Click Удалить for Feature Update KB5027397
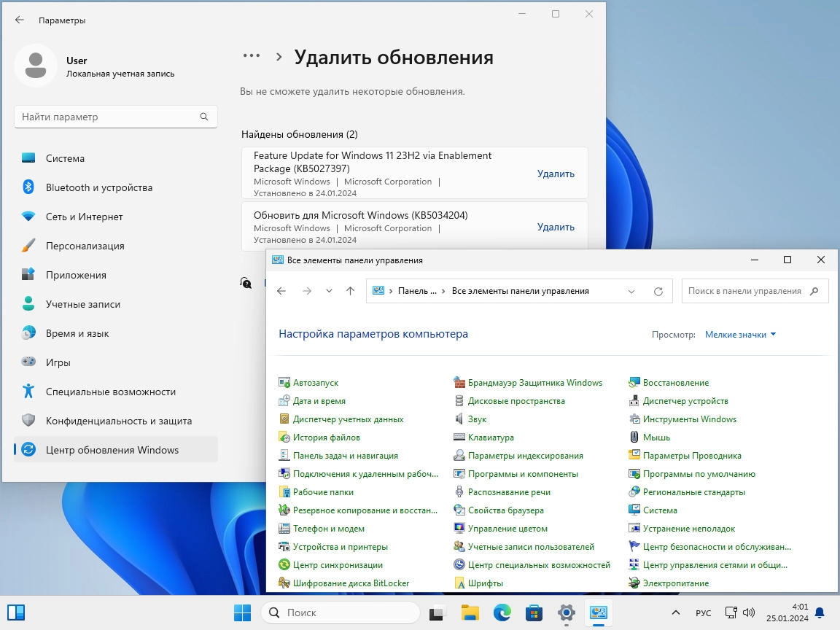 click(x=556, y=174)
